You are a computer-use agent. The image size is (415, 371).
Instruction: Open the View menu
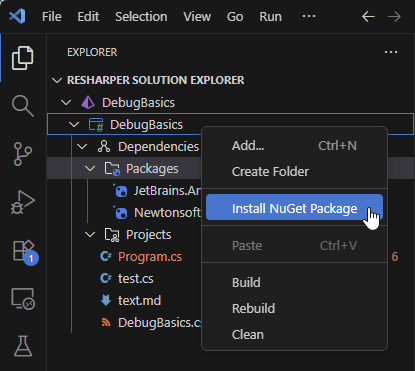(x=197, y=16)
